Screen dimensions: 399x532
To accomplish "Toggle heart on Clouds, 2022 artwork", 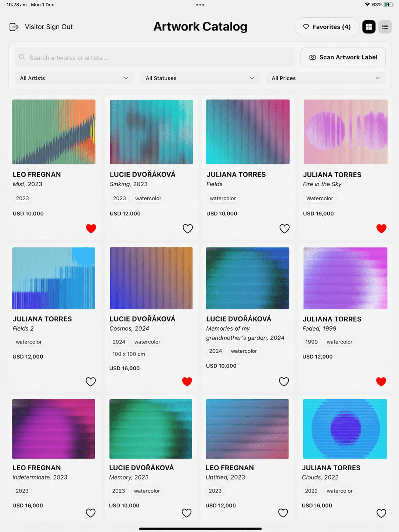I will point(381,513).
